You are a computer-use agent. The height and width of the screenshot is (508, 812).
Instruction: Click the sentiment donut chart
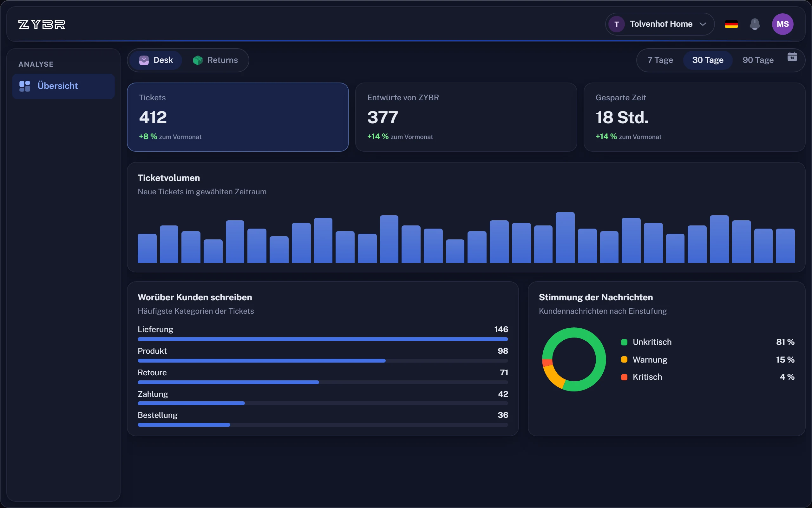[x=574, y=359]
